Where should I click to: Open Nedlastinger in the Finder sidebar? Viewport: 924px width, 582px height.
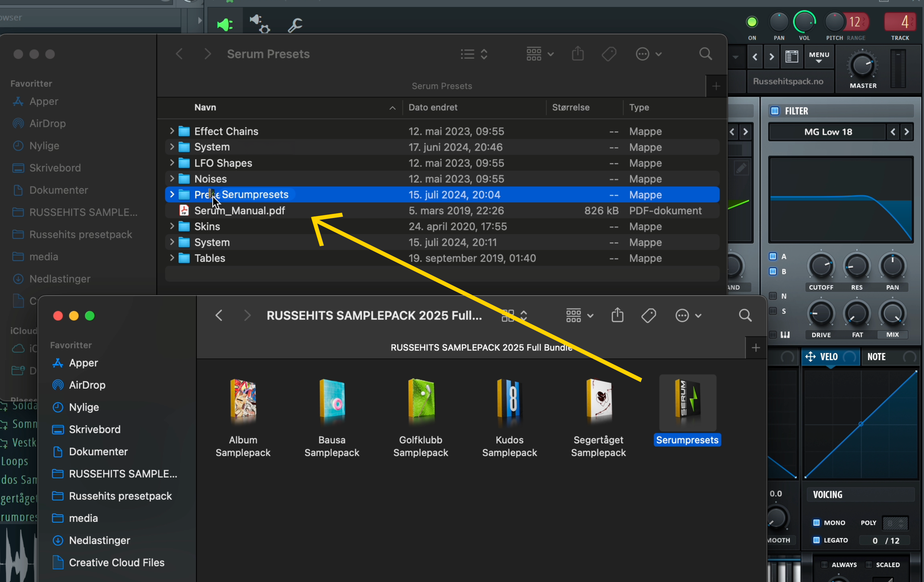click(99, 540)
